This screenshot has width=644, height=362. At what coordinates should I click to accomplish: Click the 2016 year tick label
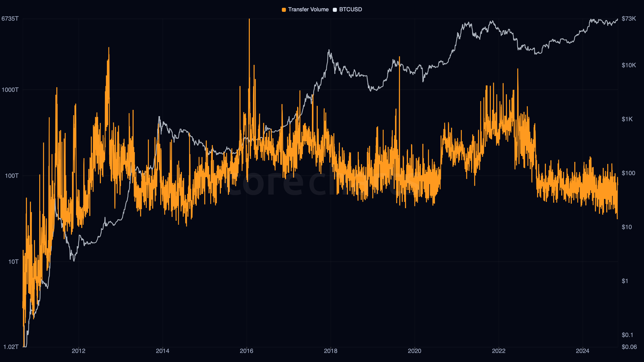pos(247,351)
